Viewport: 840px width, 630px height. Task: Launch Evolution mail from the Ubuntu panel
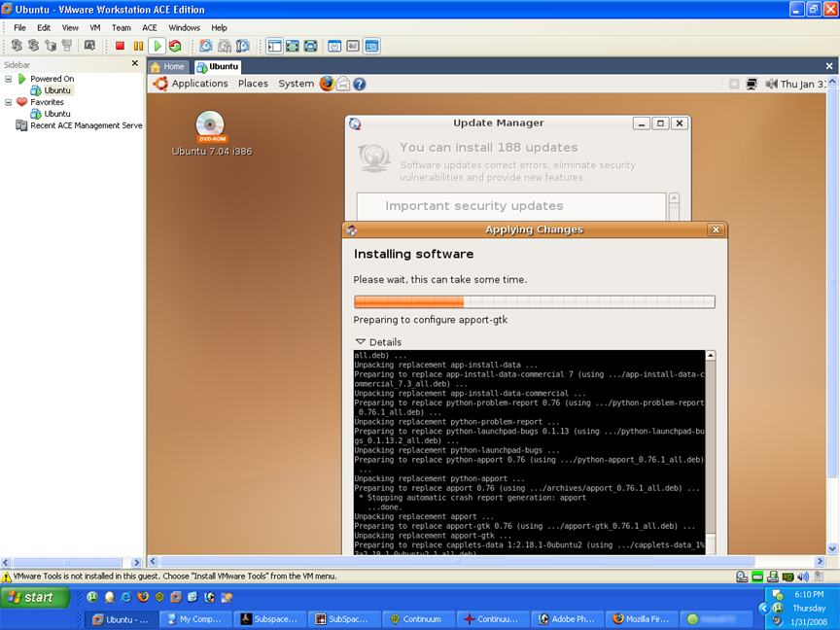click(343, 84)
